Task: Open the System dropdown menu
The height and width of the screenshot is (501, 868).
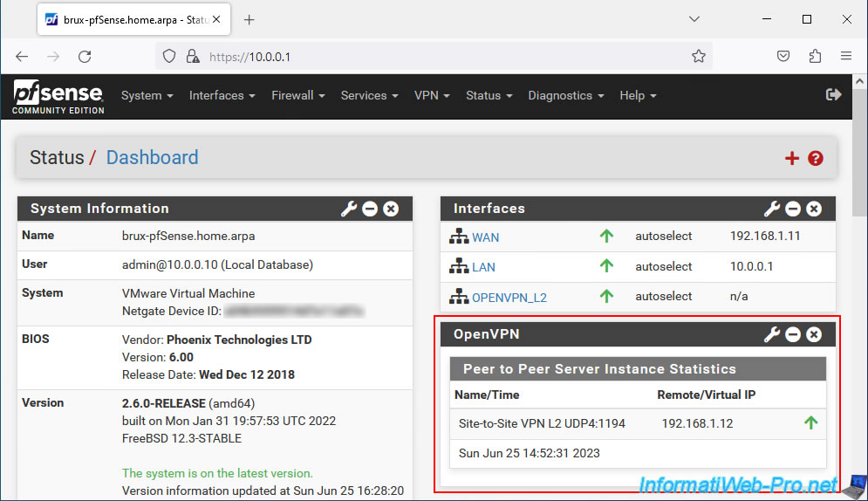Action: coord(147,96)
